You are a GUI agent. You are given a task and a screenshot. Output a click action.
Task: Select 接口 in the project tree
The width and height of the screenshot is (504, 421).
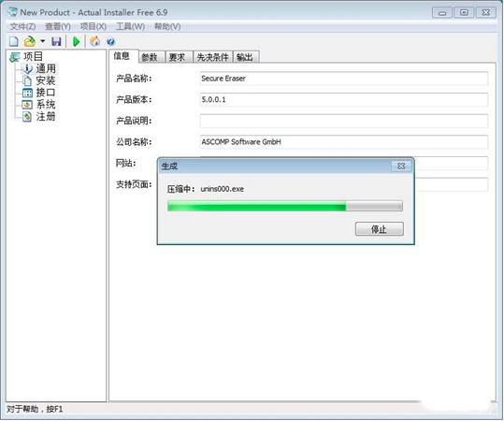45,93
